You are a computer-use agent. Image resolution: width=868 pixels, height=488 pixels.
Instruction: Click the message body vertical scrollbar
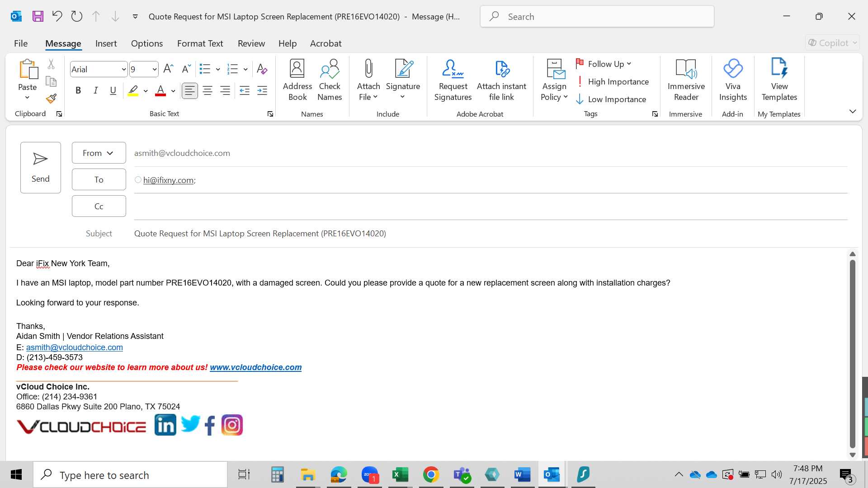coord(853,354)
